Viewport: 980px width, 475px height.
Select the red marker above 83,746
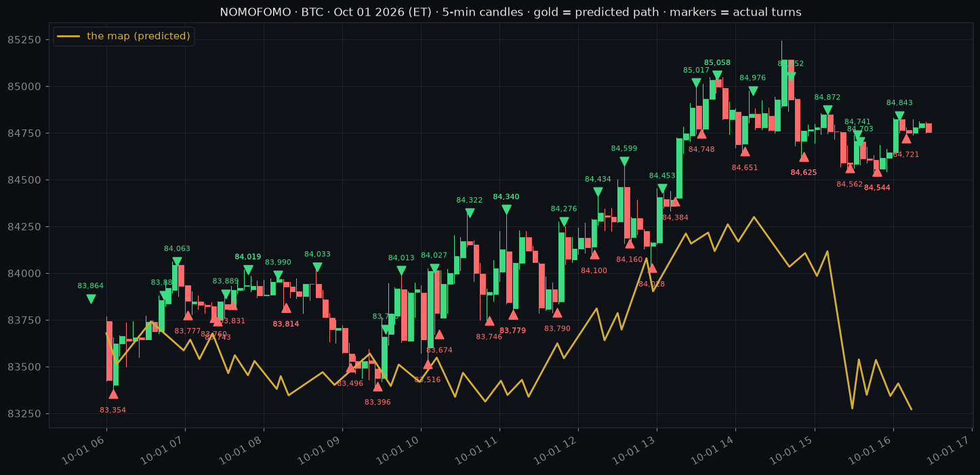coord(489,321)
